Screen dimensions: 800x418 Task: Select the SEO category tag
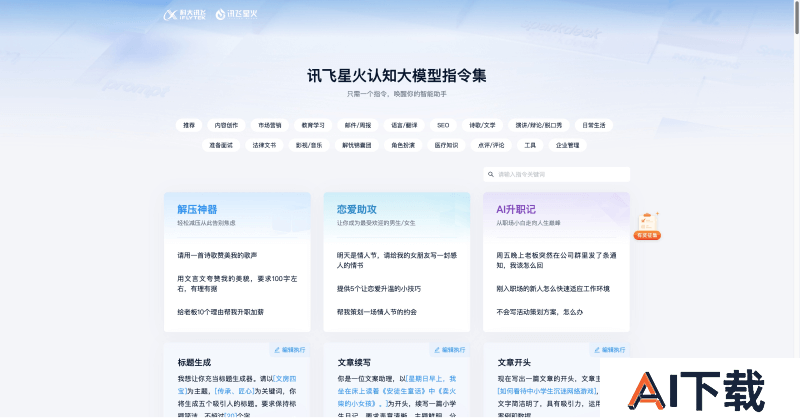point(443,126)
